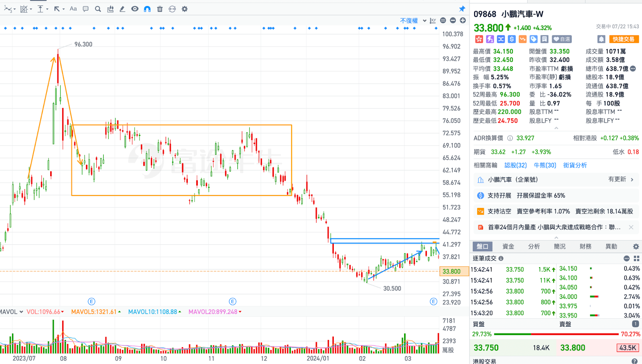The height and width of the screenshot is (364, 642).
Task: Expand the trend line tool dropdown arrow
Action: (14, 9)
